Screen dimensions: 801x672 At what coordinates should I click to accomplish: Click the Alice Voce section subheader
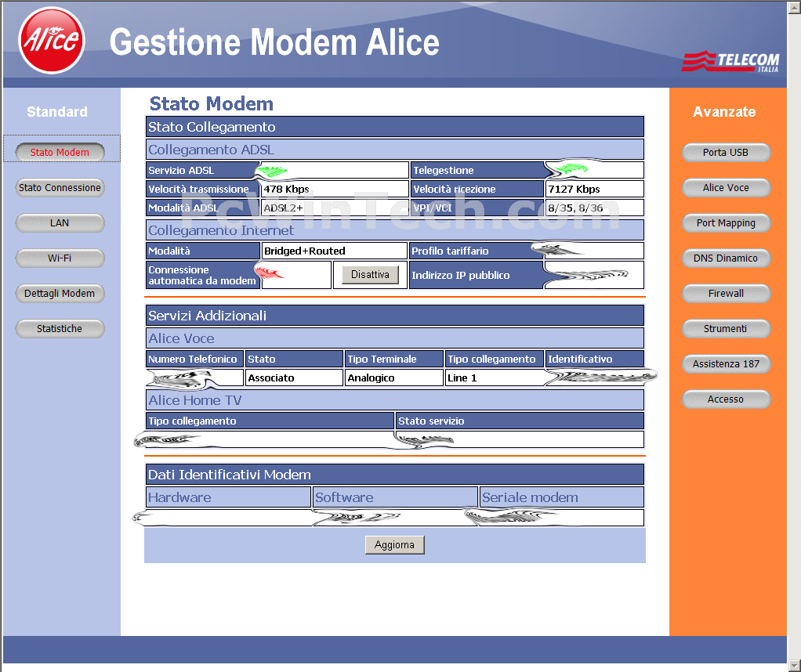point(395,338)
